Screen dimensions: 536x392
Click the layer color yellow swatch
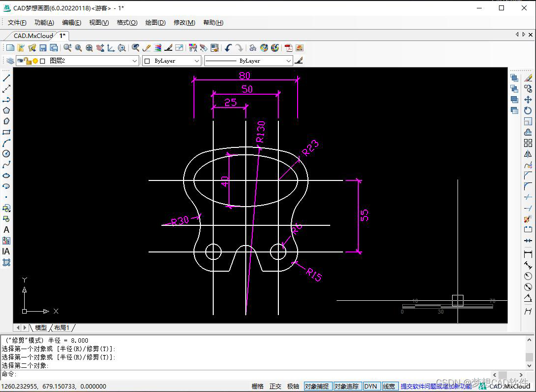[35, 61]
